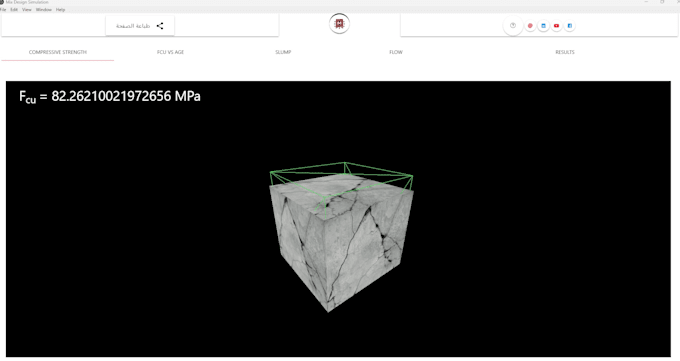Open the Facebook icon link
Image resolution: width=680 pixels, height=361 pixels.
click(569, 26)
